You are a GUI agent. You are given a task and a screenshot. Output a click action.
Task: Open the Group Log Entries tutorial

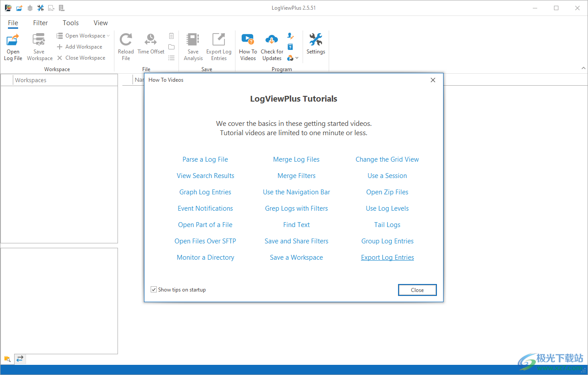point(387,241)
